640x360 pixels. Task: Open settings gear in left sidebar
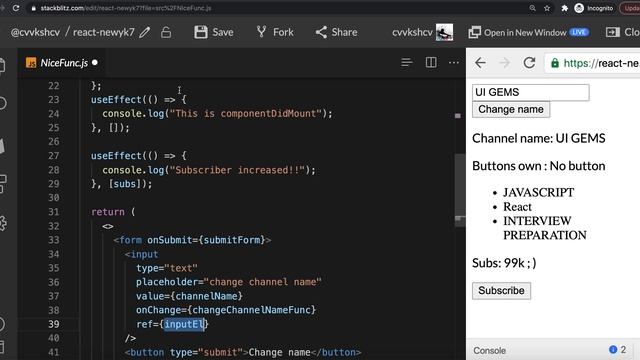pos(2,223)
